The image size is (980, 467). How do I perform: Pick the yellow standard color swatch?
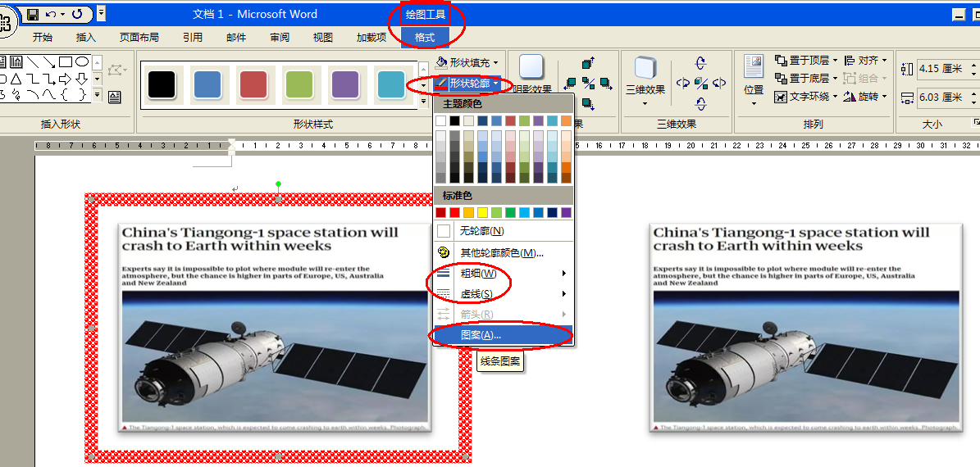click(482, 213)
